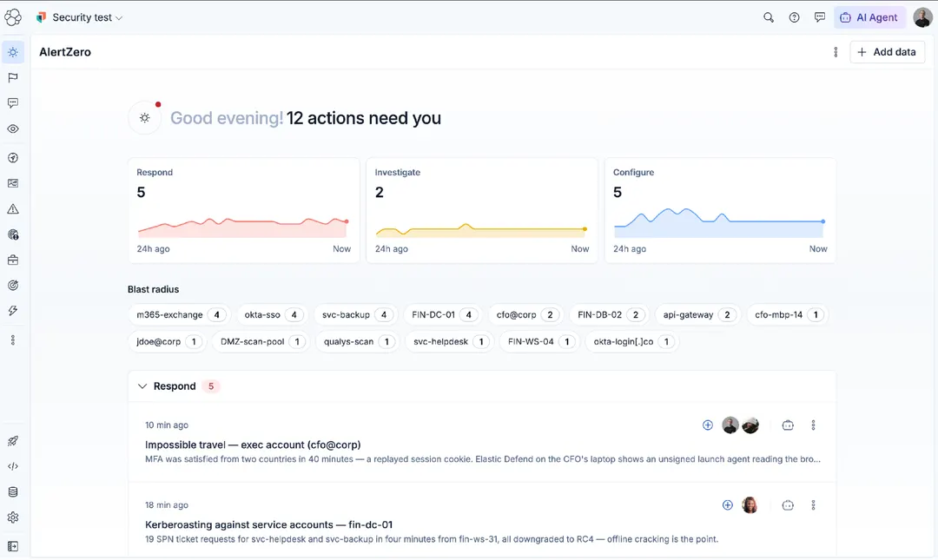Open the lightning bolt icon in sidebar
The image size is (938, 560).
click(12, 311)
